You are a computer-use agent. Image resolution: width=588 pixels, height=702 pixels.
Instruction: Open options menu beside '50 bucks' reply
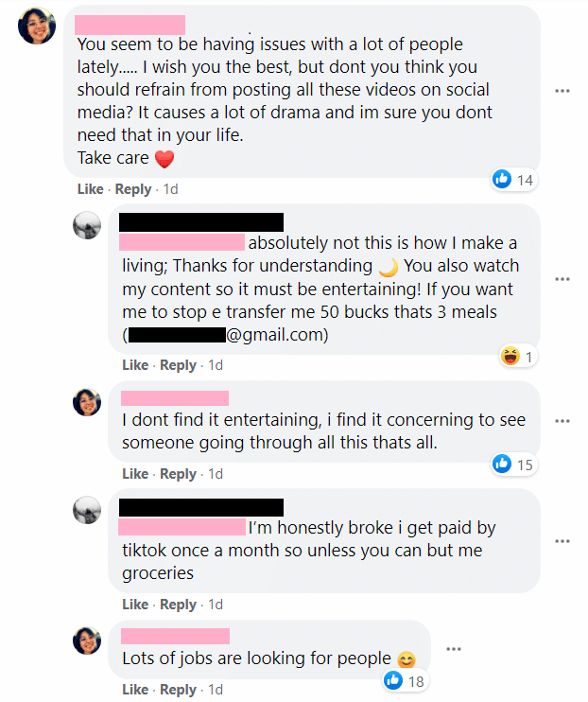coord(562,279)
